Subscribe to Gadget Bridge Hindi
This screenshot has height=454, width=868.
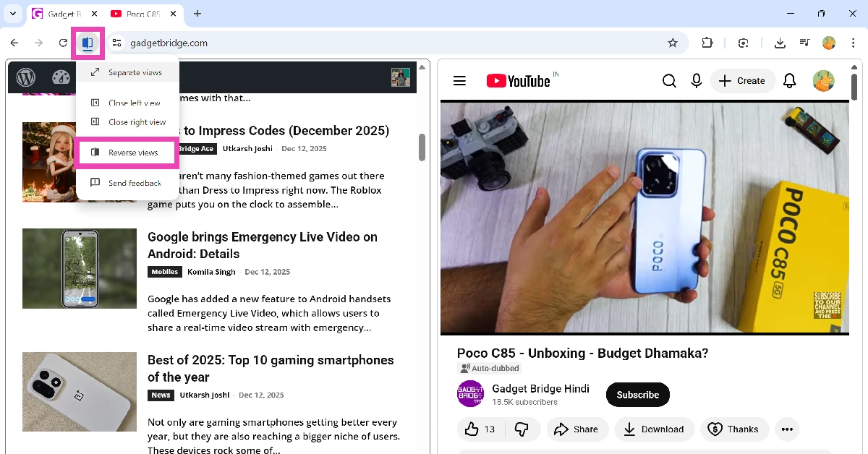637,395
